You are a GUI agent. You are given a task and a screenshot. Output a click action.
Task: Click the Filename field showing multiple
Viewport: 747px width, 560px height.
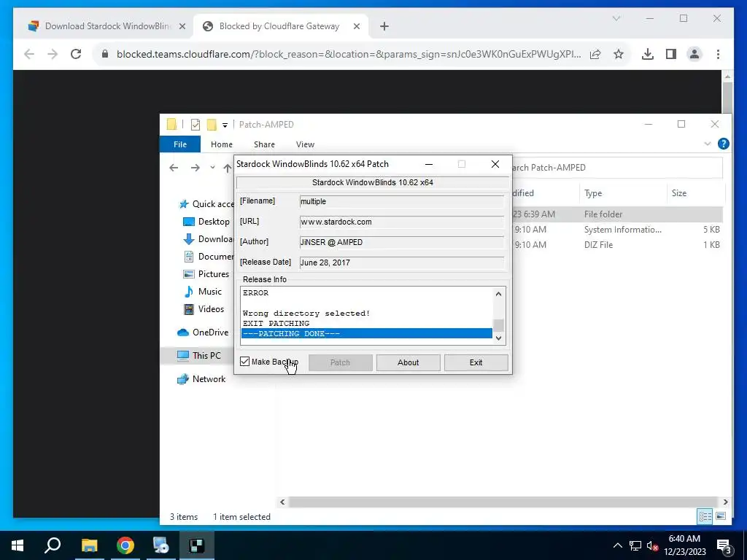pos(402,201)
